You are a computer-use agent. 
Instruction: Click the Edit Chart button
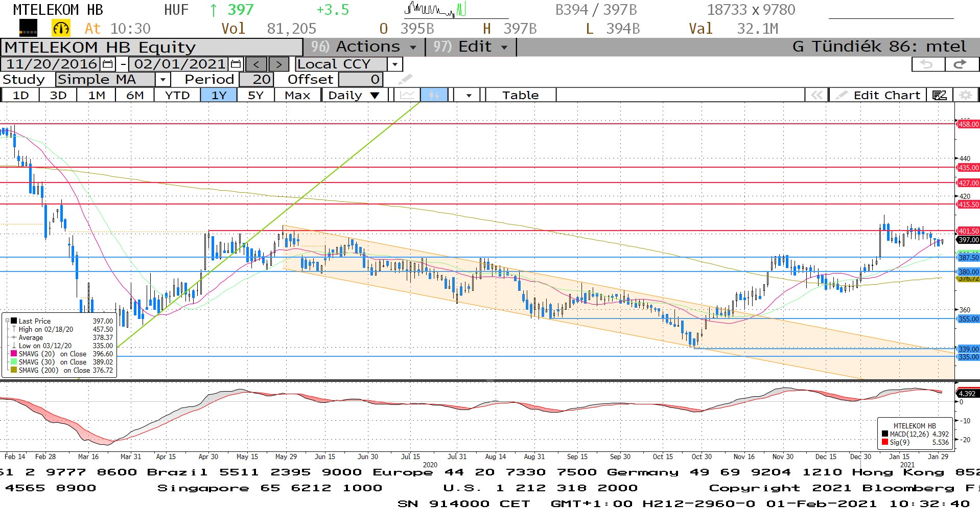pos(880,95)
